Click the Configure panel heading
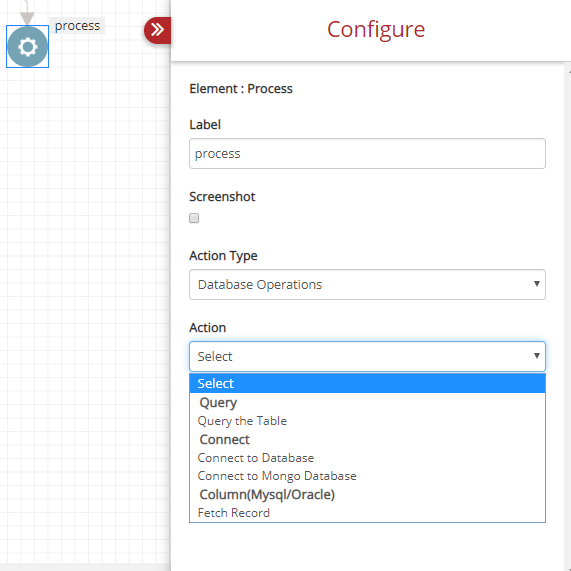Viewport: 571px width, 571px height. tap(376, 29)
